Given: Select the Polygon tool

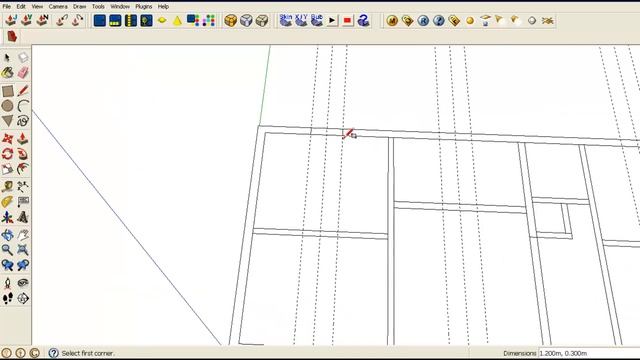Looking at the screenshot, I should click(7, 121).
